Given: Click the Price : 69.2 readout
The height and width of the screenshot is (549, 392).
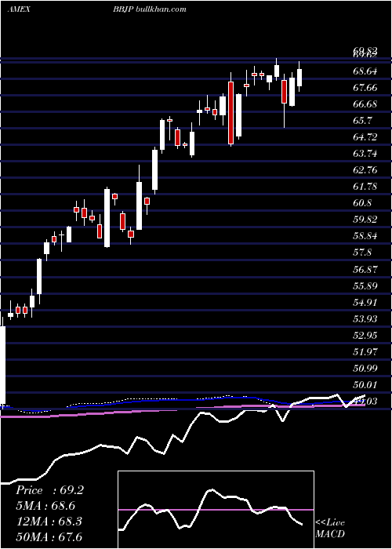Looking at the screenshot, I should [49, 490].
